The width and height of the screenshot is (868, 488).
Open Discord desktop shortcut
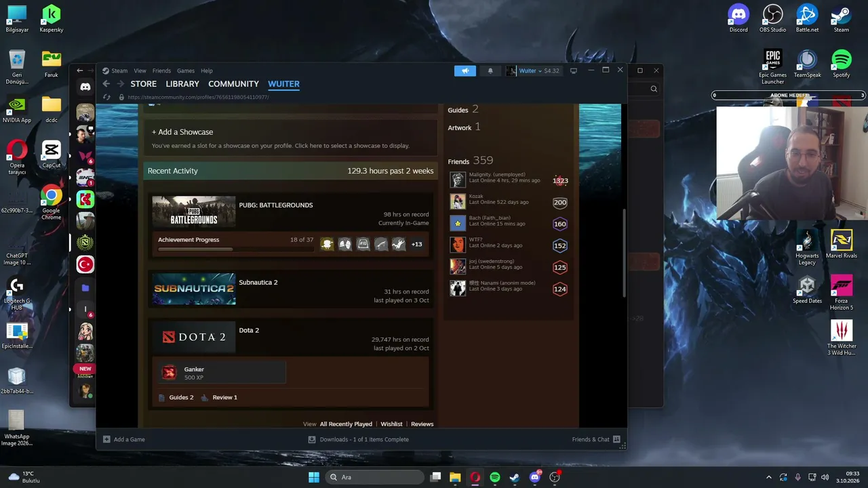[738, 18]
